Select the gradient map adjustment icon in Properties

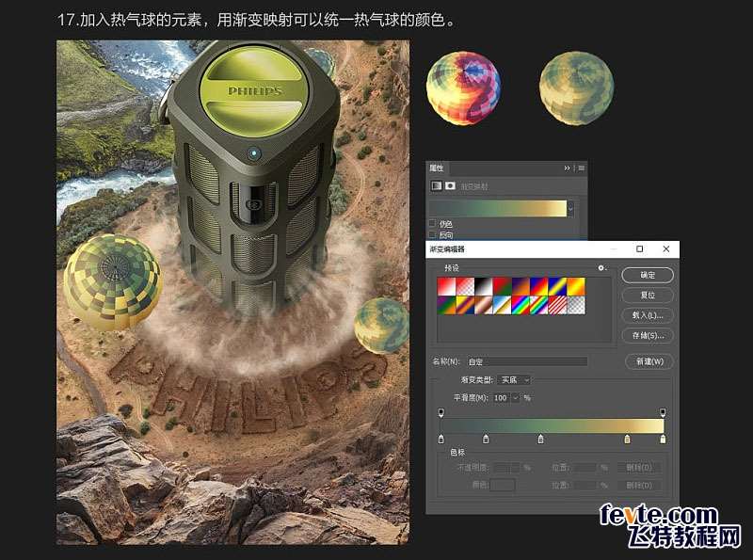coord(436,185)
